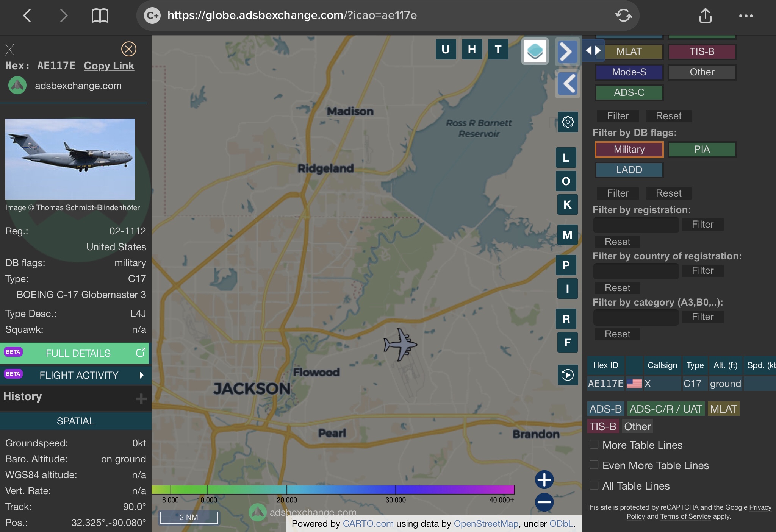
Task: Go back with the browser back arrow
Action: (27, 16)
